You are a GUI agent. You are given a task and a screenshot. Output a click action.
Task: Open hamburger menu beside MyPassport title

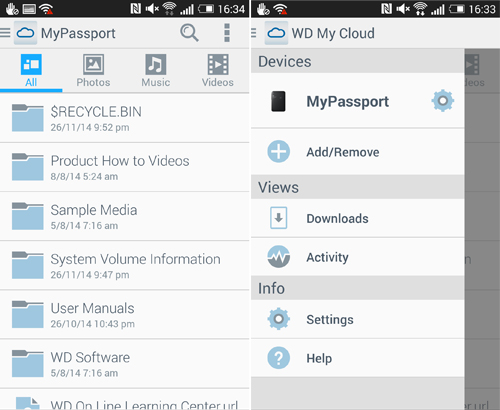pos(5,33)
